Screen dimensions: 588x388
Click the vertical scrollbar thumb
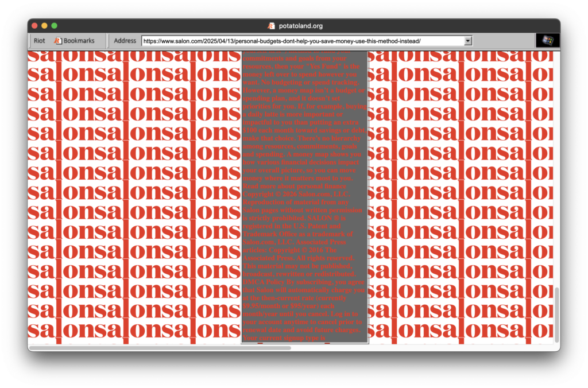556,315
